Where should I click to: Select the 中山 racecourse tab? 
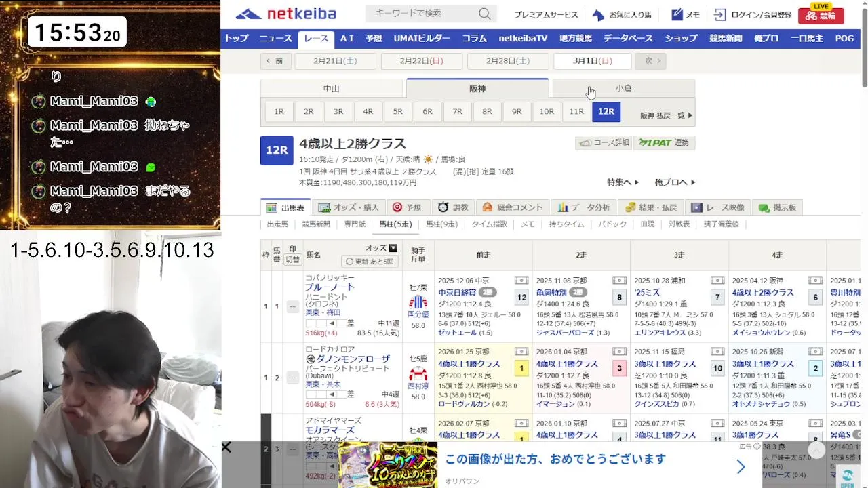point(332,89)
